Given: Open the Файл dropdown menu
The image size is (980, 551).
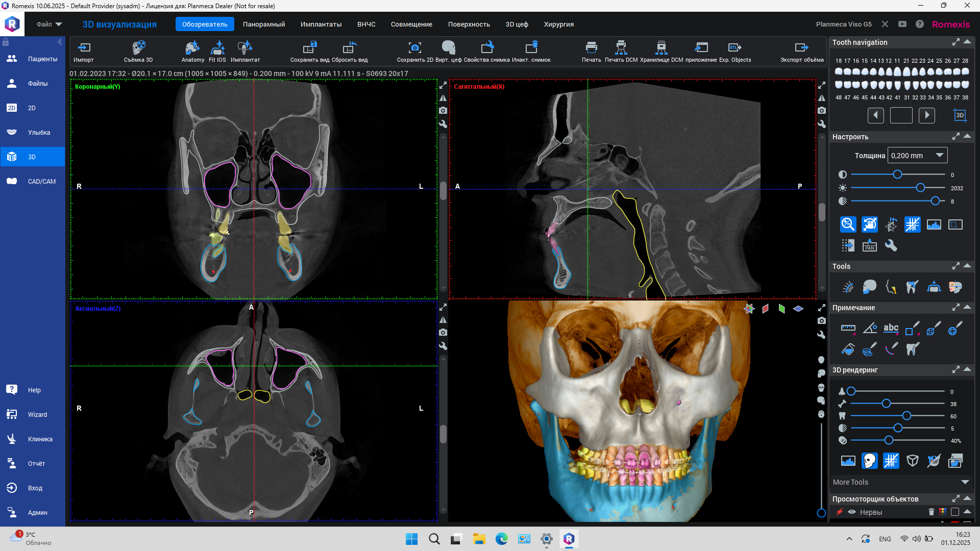Looking at the screenshot, I should pyautogui.click(x=49, y=24).
